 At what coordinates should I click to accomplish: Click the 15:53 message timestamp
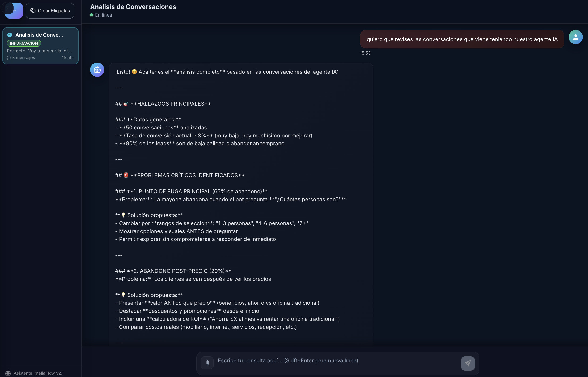(x=365, y=53)
